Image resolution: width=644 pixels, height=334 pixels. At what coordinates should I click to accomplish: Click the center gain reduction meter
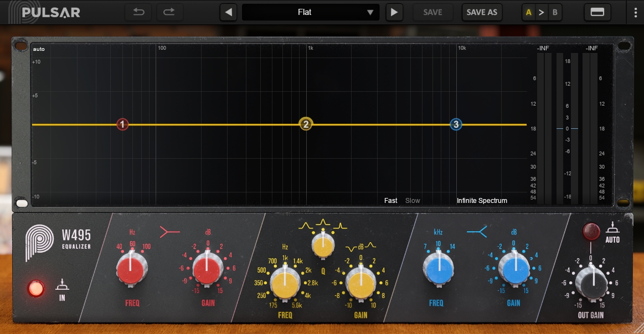567,128
